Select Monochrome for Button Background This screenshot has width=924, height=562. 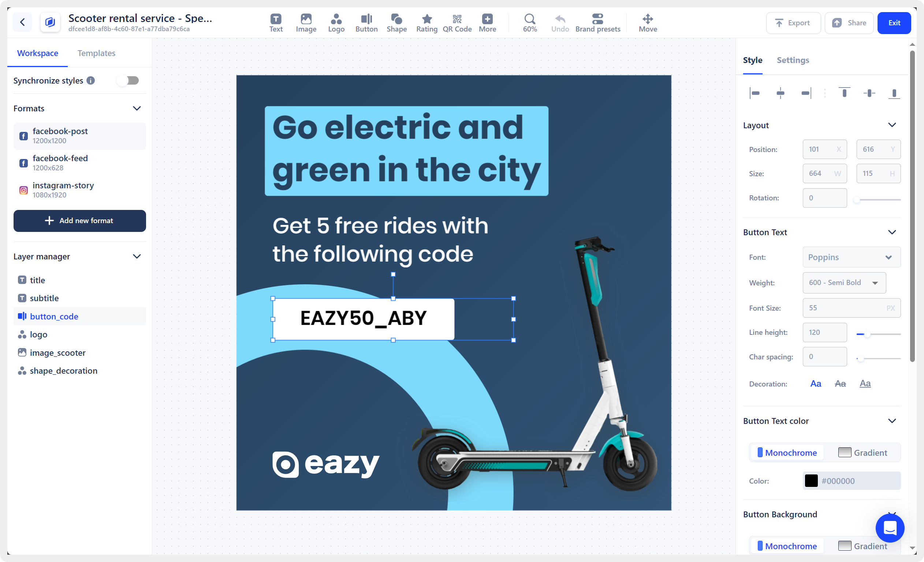(787, 546)
